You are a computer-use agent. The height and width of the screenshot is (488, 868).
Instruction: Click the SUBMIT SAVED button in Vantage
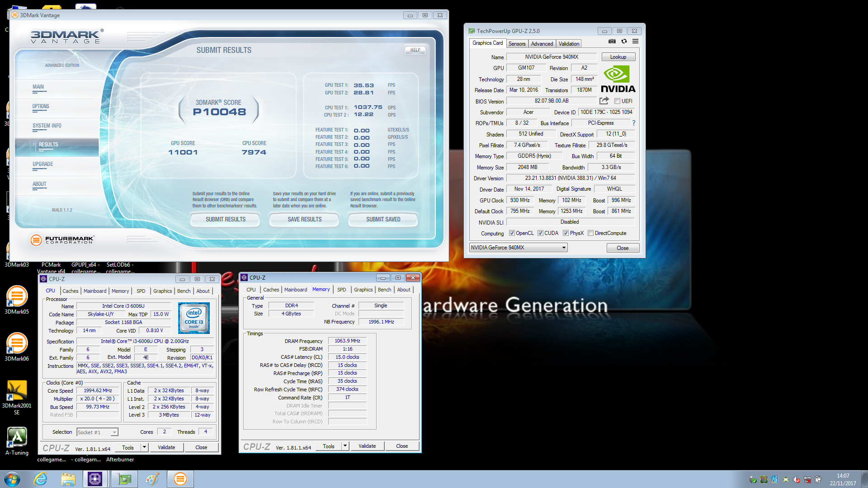coord(383,219)
